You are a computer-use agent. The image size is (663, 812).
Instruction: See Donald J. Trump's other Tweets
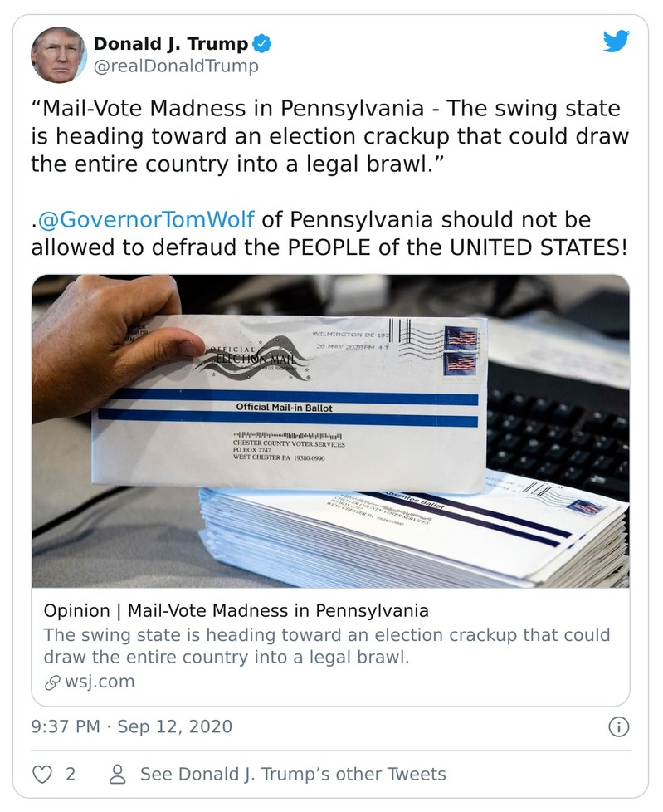pos(292,774)
